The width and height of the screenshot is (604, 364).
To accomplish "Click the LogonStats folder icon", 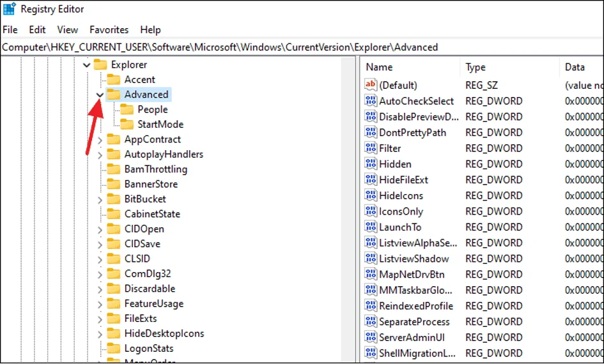I will click(114, 348).
